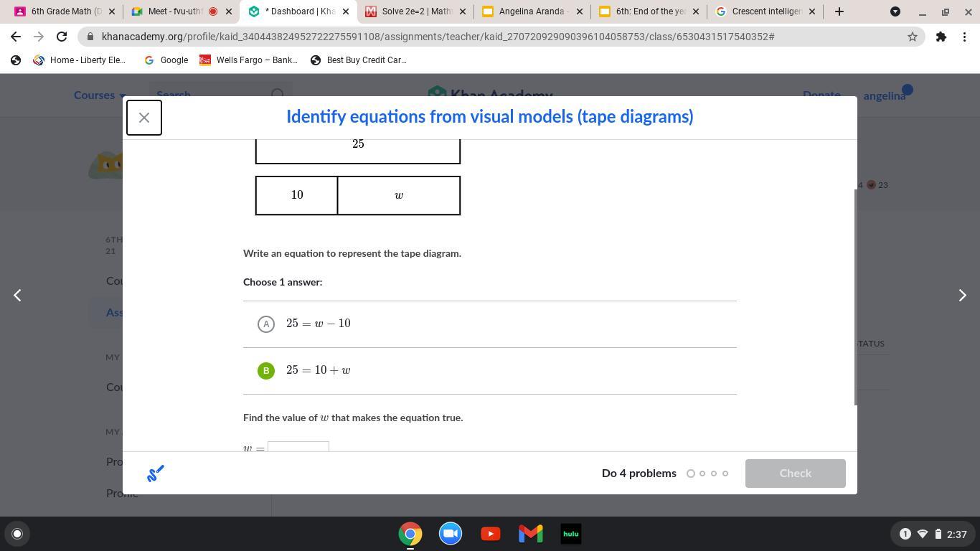Bookmark this page with the star icon

pos(913,37)
